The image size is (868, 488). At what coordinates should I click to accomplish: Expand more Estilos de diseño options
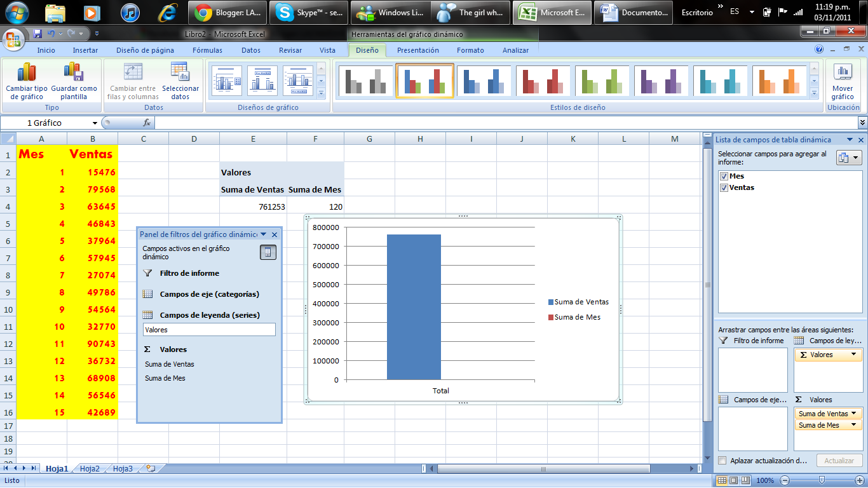815,92
